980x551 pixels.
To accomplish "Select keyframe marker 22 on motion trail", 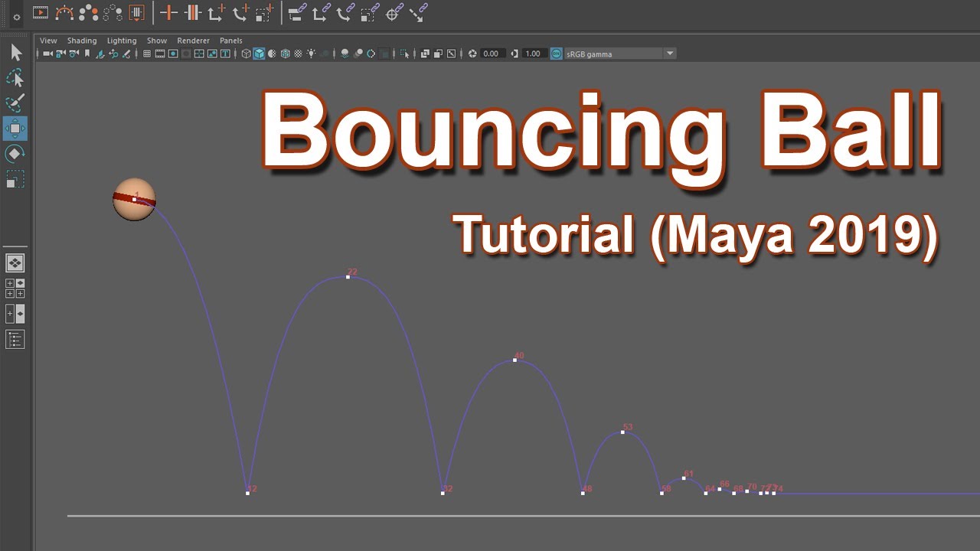I will click(348, 277).
